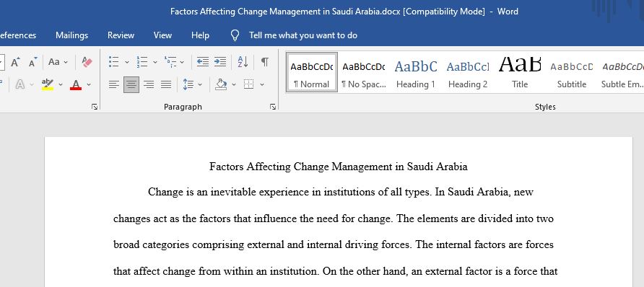Open the Font dialog launcher
This screenshot has width=644, height=287.
coord(95,107)
